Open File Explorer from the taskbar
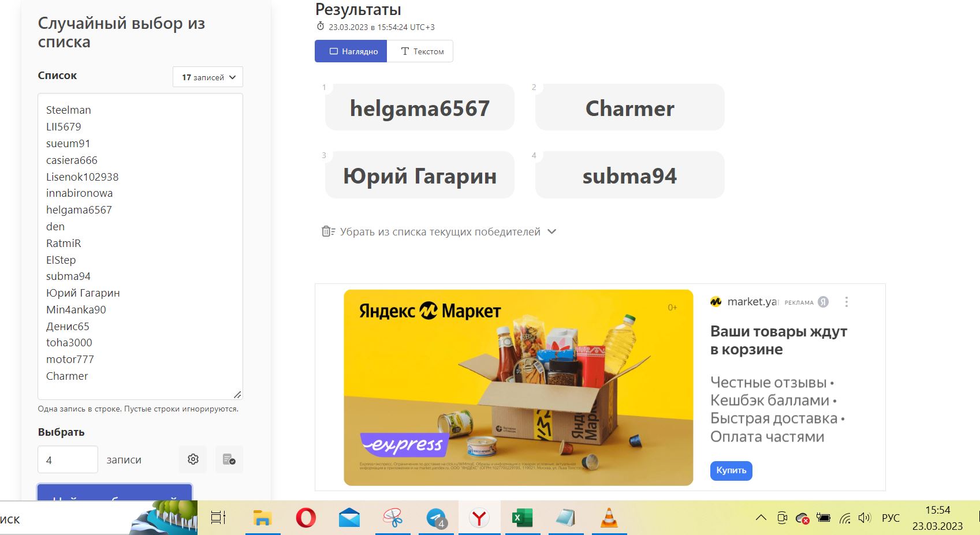This screenshot has height=535, width=980. click(262, 518)
